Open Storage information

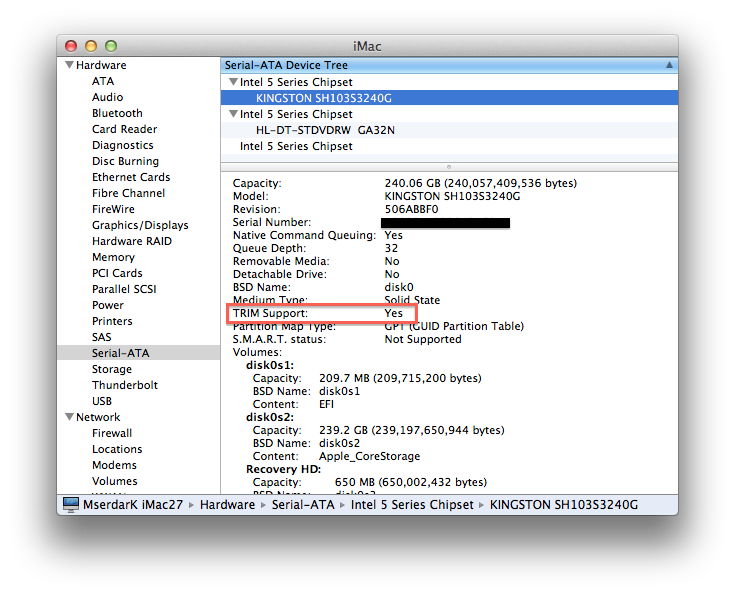pyautogui.click(x=112, y=369)
